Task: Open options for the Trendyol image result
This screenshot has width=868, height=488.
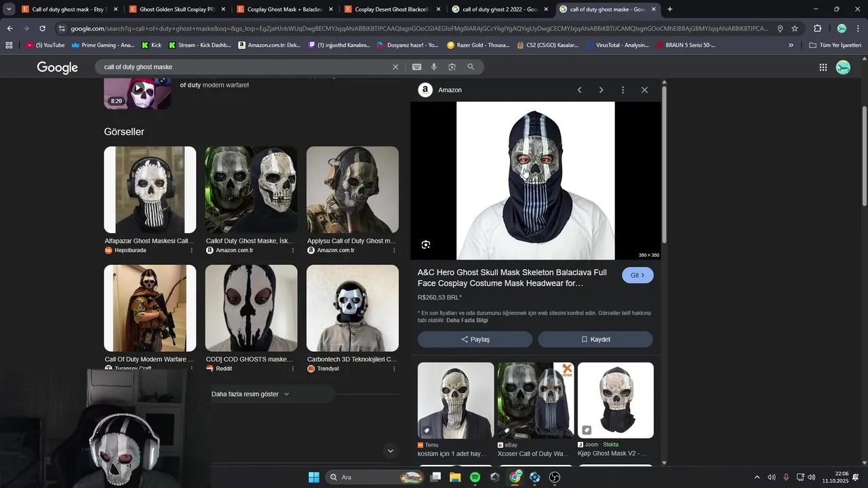Action: [x=394, y=369]
